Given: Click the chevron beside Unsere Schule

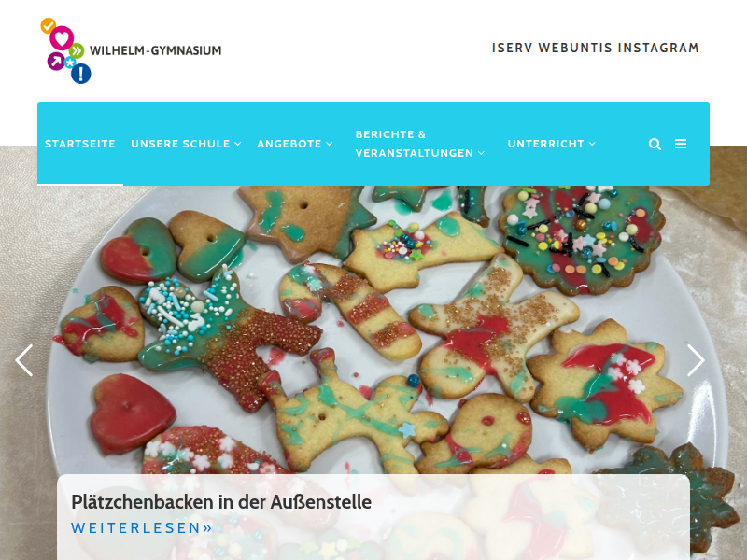Looking at the screenshot, I should [x=238, y=144].
